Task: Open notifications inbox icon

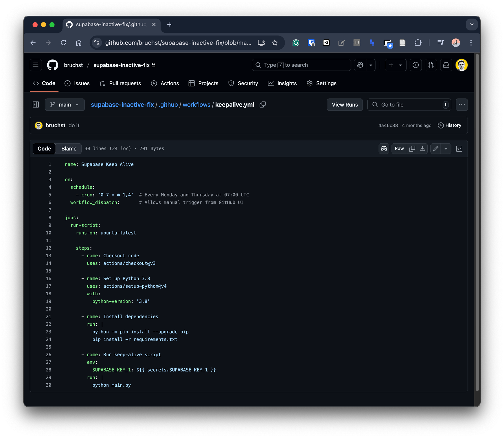Action: tap(446, 65)
